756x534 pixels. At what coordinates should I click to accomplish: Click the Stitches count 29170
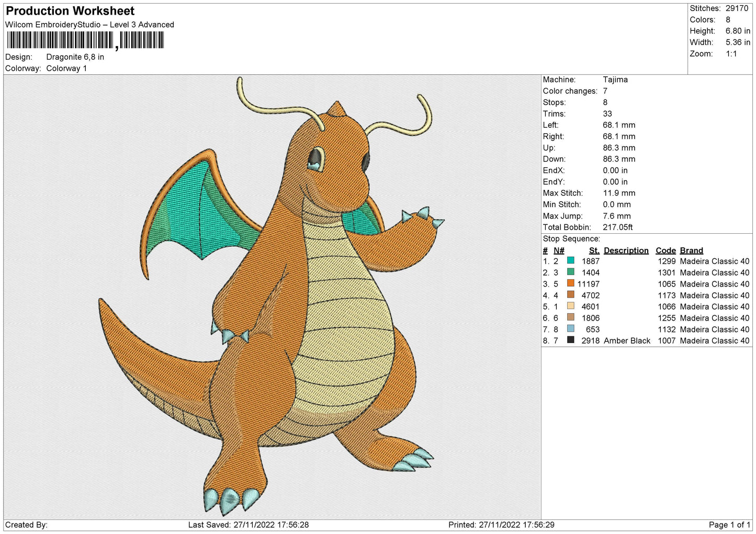[737, 8]
